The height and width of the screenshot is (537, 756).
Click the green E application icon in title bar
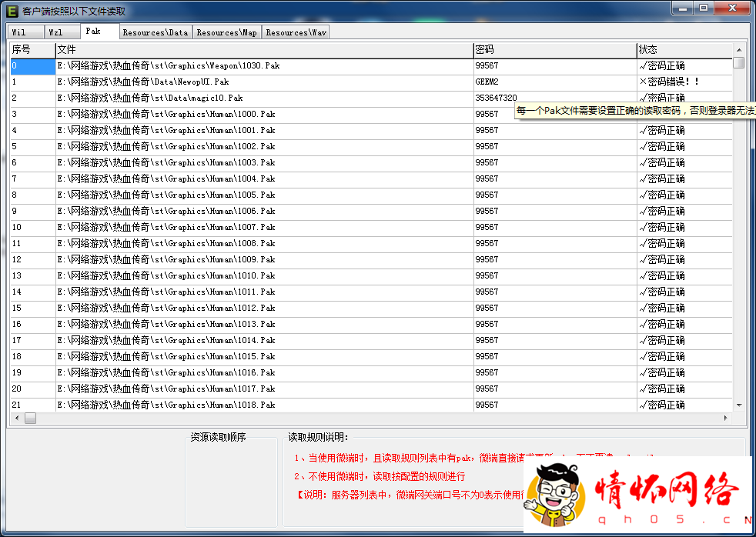[x=12, y=11]
